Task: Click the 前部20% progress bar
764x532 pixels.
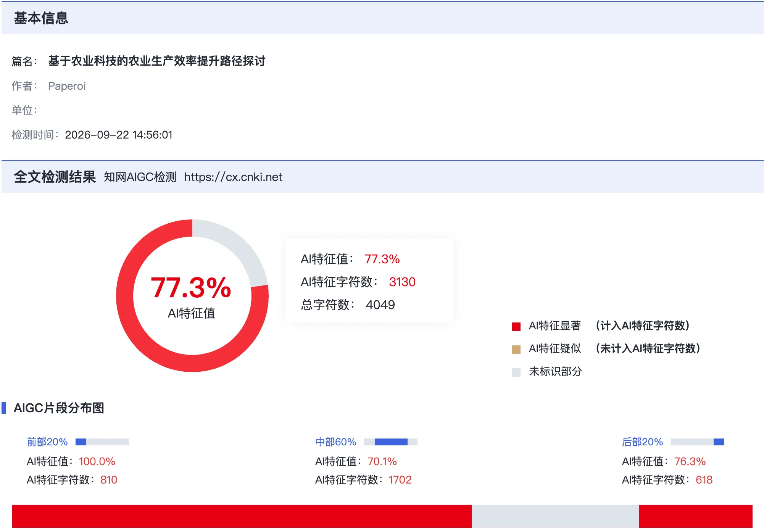Action: (102, 442)
